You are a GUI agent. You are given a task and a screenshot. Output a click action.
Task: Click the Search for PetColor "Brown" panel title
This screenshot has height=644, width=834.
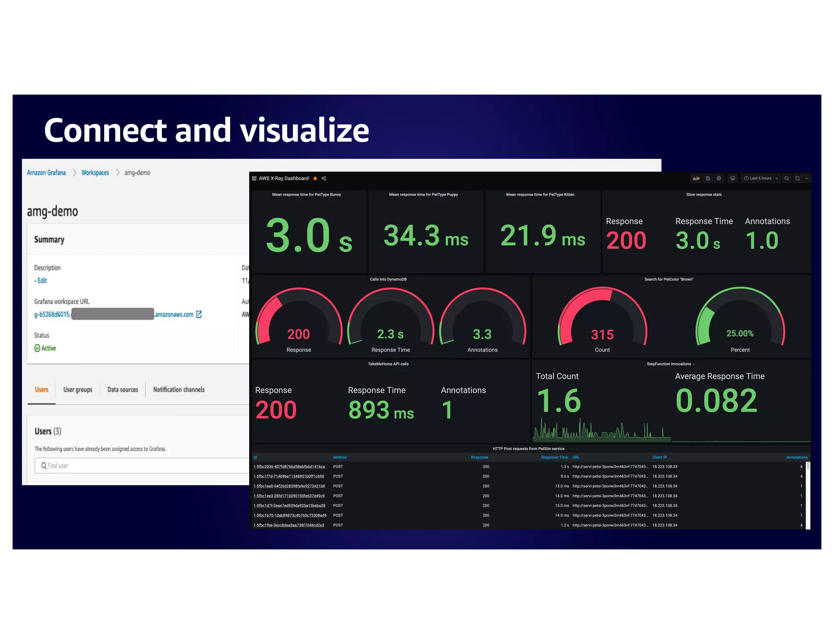(x=669, y=279)
